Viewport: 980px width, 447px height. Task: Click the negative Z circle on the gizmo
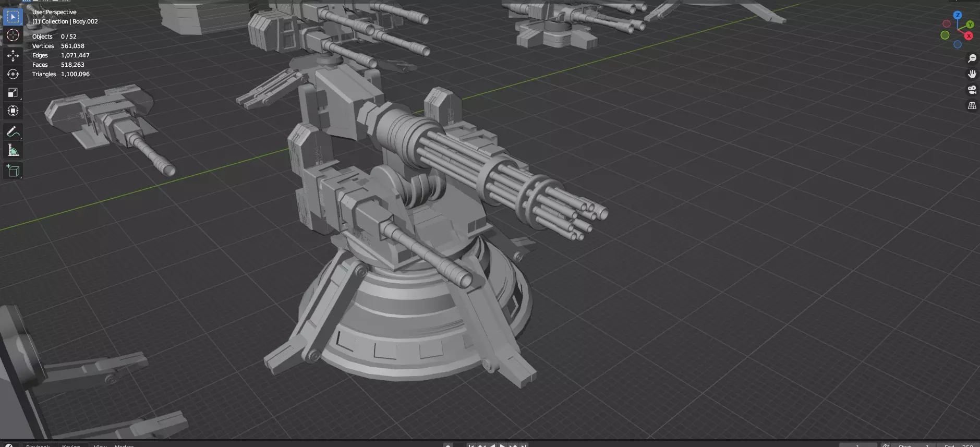tap(958, 44)
